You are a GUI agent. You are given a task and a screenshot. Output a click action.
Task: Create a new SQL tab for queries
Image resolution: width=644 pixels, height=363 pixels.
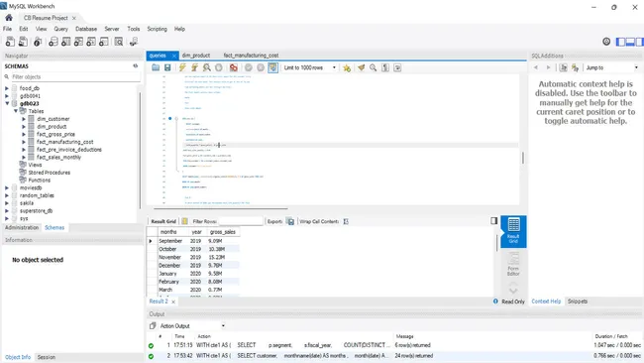pyautogui.click(x=10, y=42)
